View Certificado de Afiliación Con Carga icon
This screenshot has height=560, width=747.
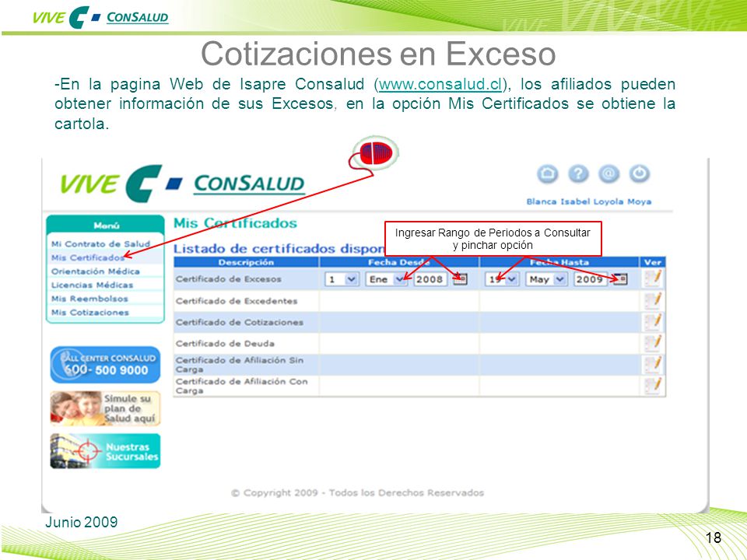[653, 386]
